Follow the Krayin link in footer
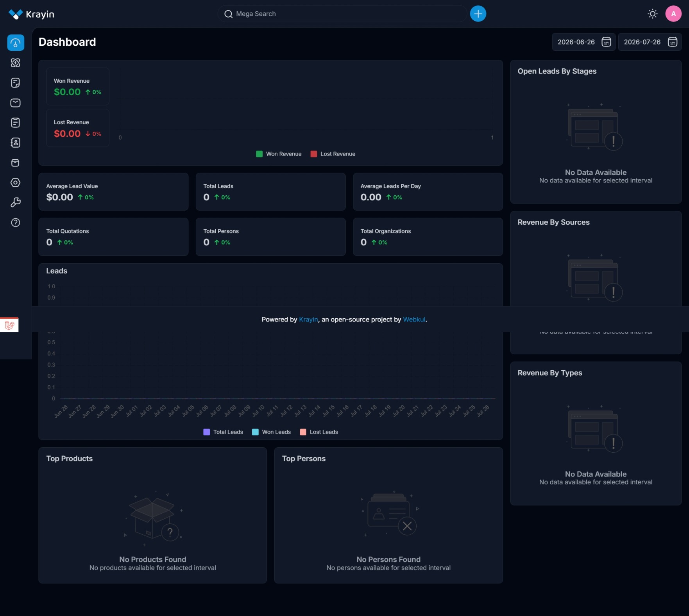Image resolution: width=689 pixels, height=616 pixels. (308, 320)
